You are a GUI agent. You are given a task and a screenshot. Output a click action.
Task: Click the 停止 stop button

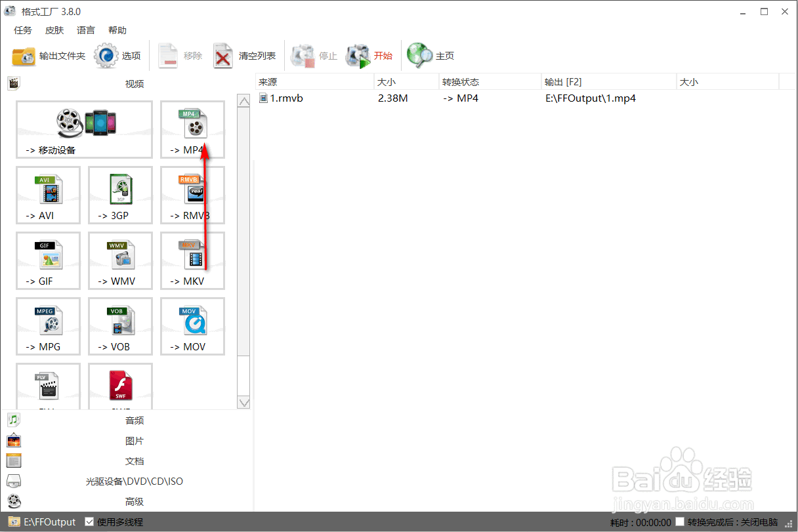click(x=314, y=56)
